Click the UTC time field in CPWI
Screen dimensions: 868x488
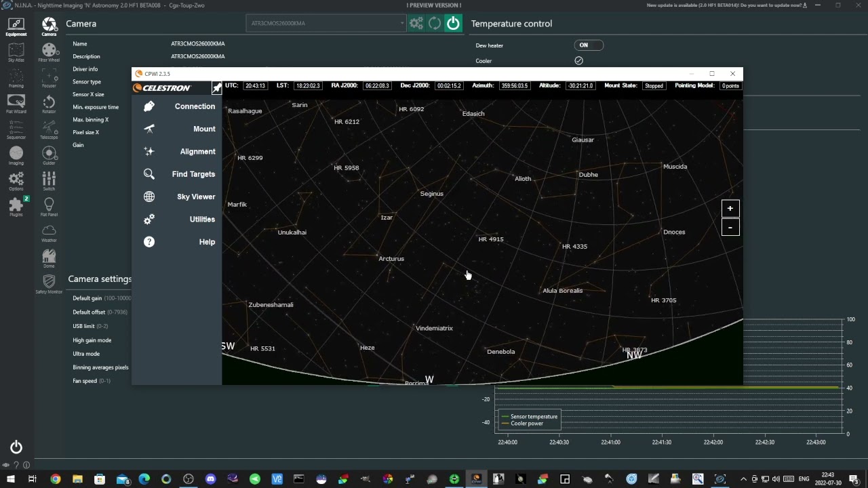(256, 86)
